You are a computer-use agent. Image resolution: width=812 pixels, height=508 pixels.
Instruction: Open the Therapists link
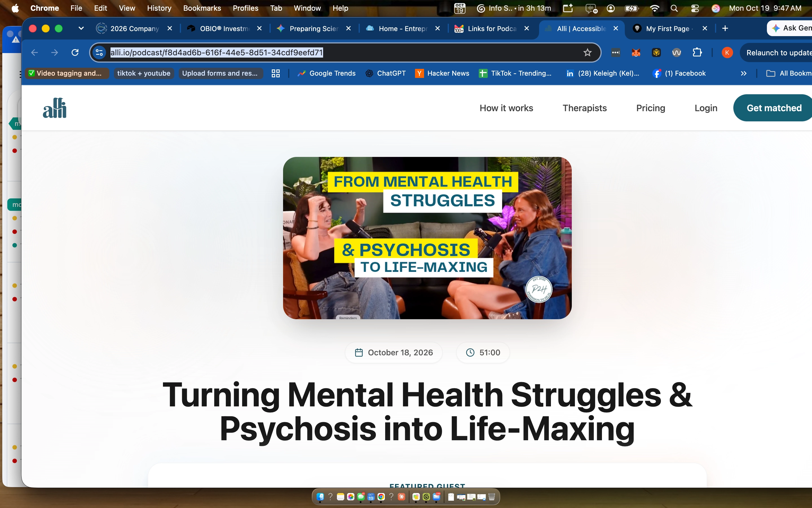pos(584,108)
